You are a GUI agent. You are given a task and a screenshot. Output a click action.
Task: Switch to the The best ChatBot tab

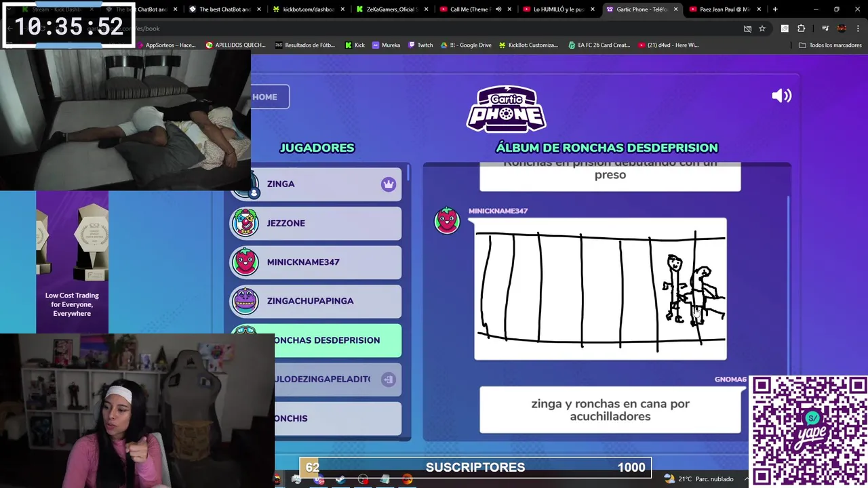click(x=224, y=9)
